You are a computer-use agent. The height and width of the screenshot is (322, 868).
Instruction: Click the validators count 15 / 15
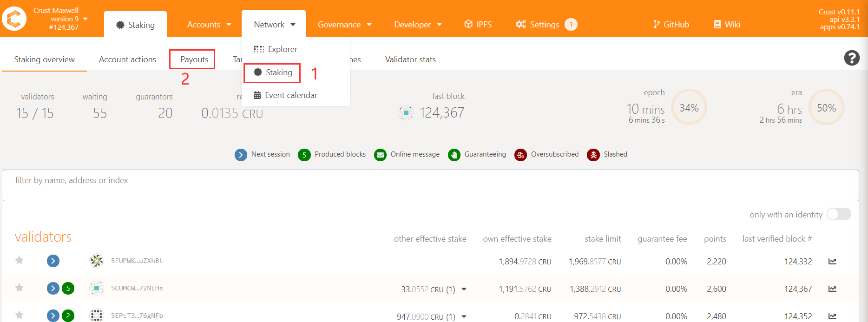coord(35,113)
